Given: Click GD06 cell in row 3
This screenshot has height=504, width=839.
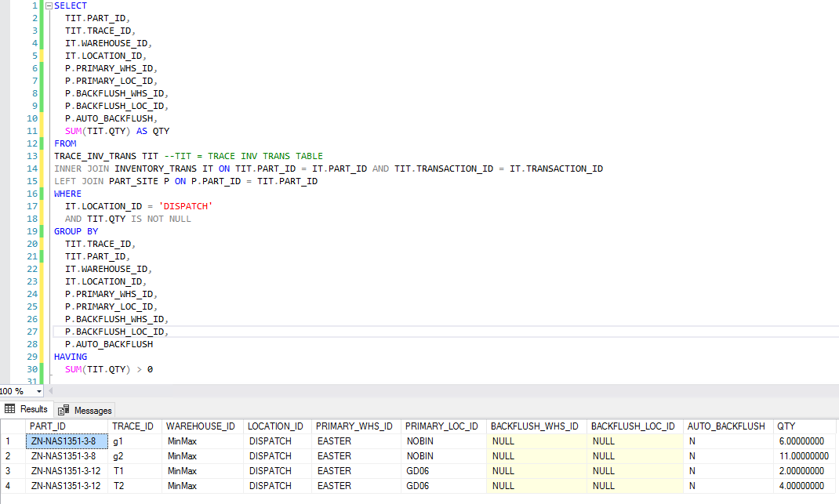Looking at the screenshot, I should tap(444, 471).
